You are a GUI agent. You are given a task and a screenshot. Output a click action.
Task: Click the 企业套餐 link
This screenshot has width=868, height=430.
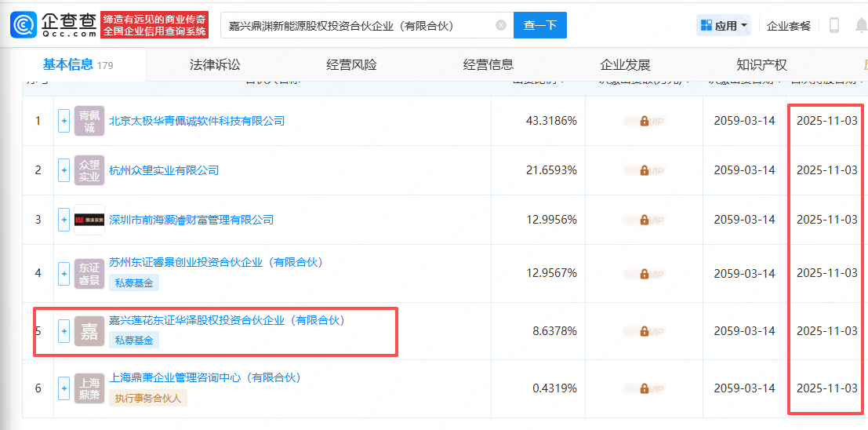(788, 25)
